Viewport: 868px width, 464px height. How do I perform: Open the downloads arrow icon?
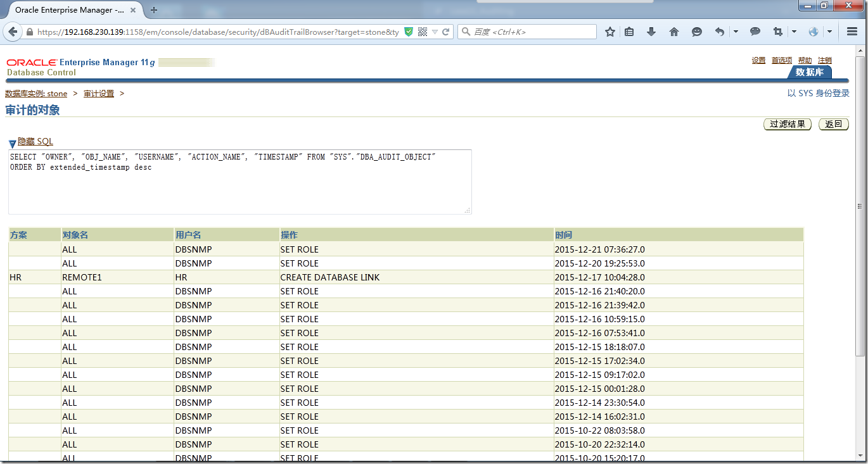[651, 32]
